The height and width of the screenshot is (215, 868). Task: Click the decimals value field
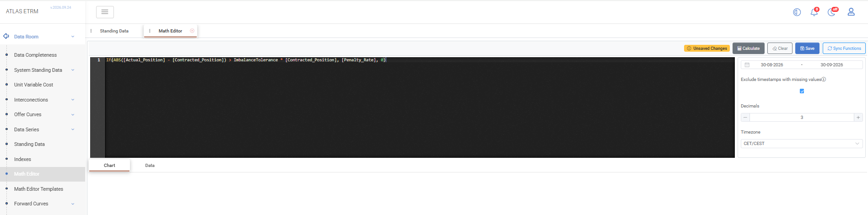tap(802, 118)
